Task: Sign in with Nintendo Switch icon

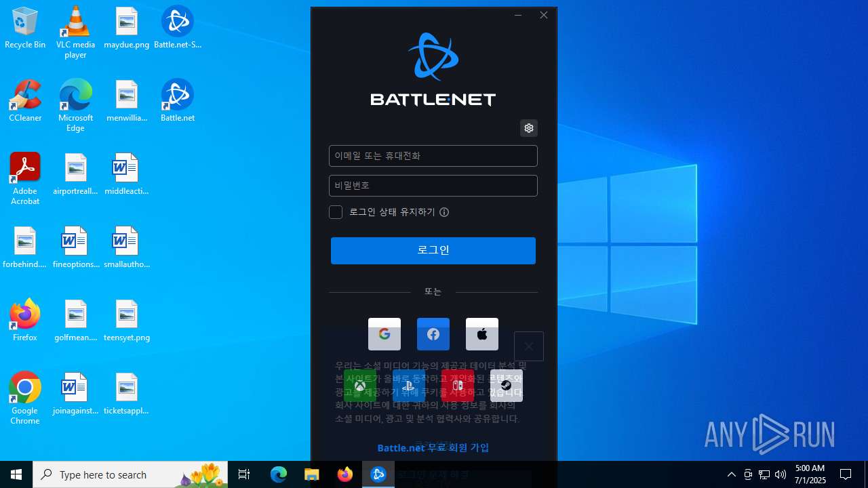Action: [458, 386]
